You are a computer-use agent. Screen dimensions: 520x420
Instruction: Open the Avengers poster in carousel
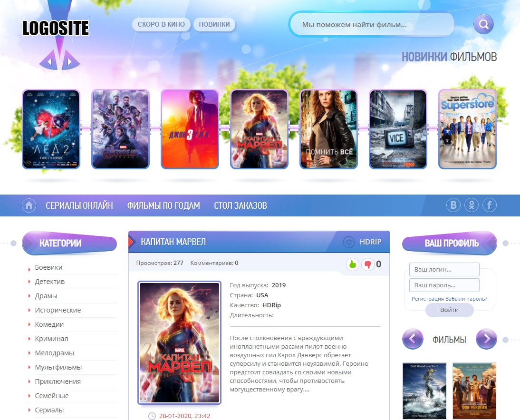[x=120, y=129]
